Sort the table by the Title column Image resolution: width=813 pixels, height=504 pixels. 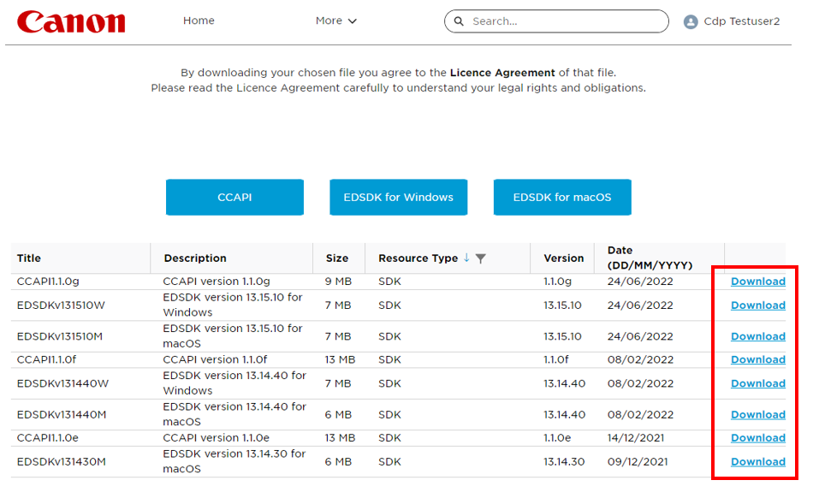click(x=28, y=258)
